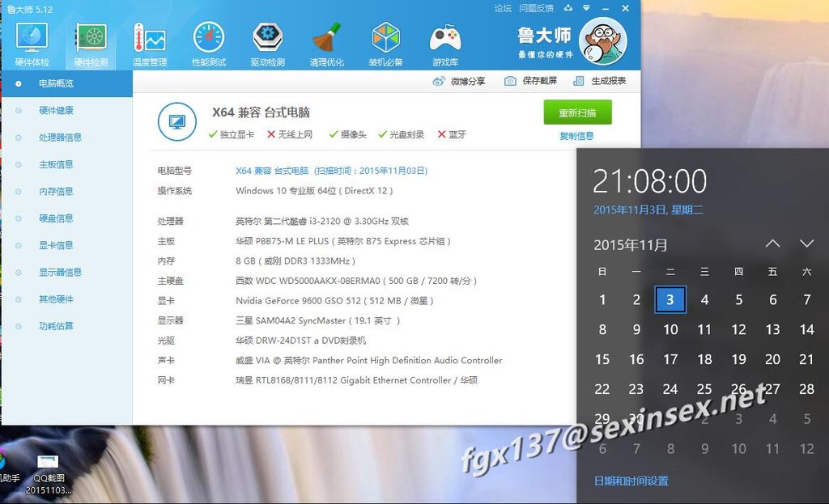The width and height of the screenshot is (829, 504).
Task: Go to next month with down chevron
Action: pyautogui.click(x=807, y=244)
